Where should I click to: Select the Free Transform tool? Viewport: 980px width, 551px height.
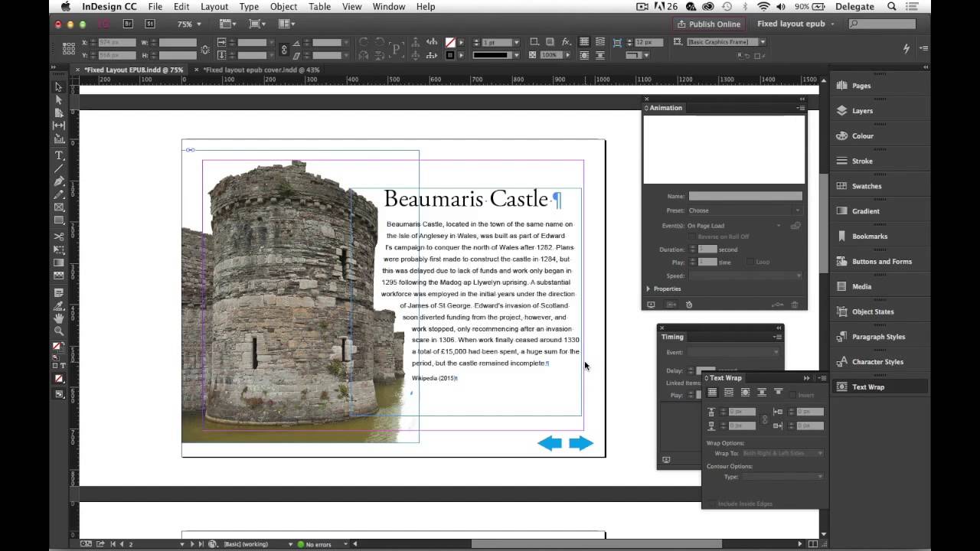[x=59, y=249]
